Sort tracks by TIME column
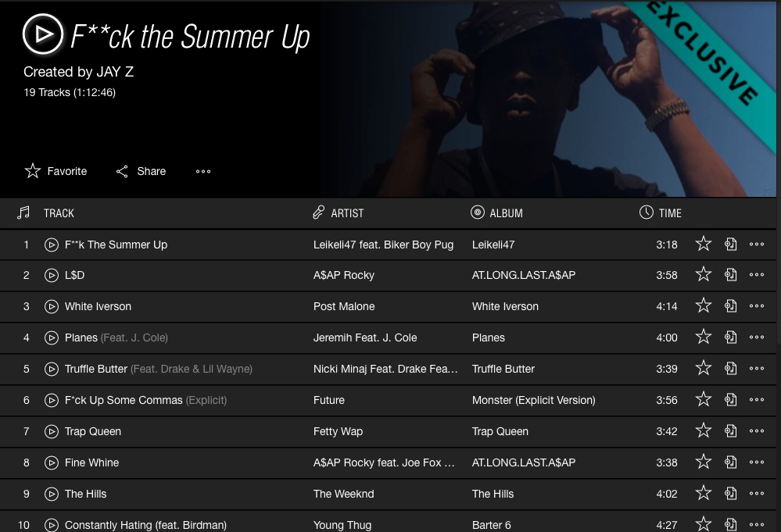Screen dimensions: 781x532 [x=670, y=213]
